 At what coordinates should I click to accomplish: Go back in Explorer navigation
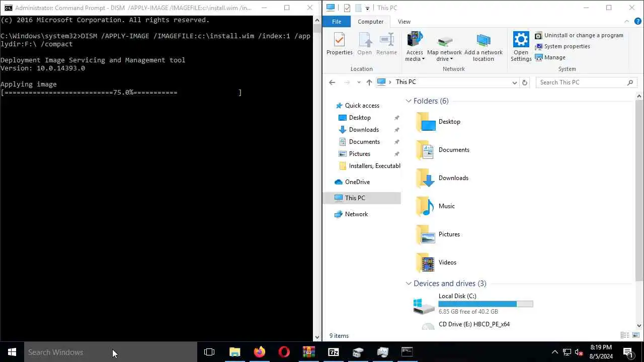[332, 82]
